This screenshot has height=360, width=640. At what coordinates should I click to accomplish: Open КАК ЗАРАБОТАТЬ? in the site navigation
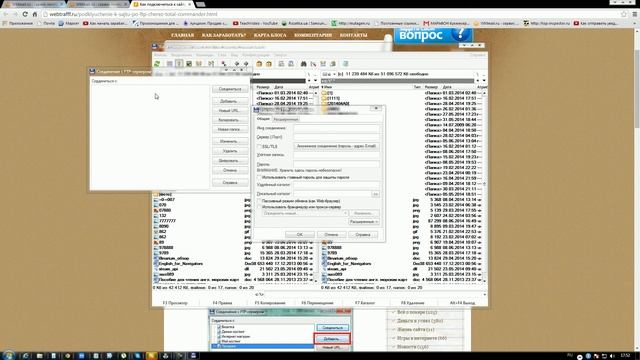tap(224, 35)
